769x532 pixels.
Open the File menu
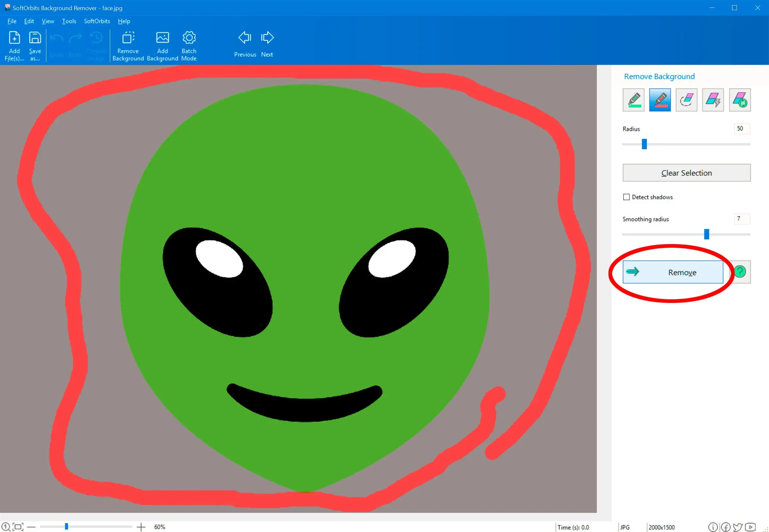[x=12, y=21]
